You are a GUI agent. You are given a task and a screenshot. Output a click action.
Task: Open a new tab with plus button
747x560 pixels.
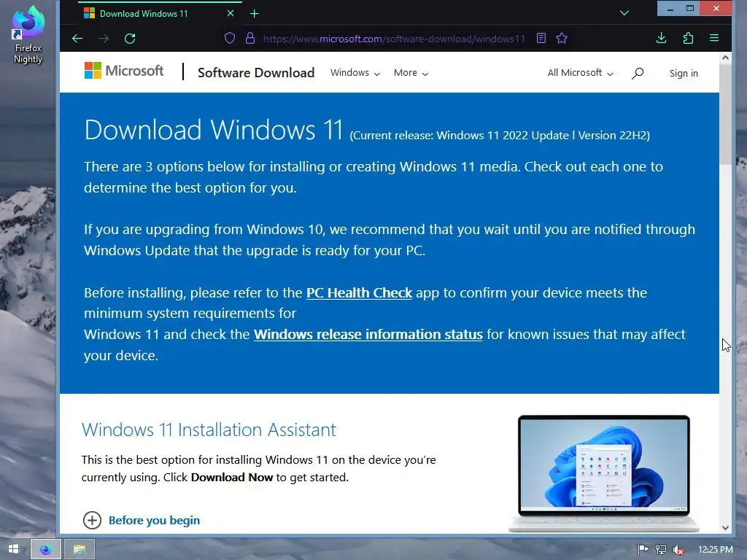(255, 14)
